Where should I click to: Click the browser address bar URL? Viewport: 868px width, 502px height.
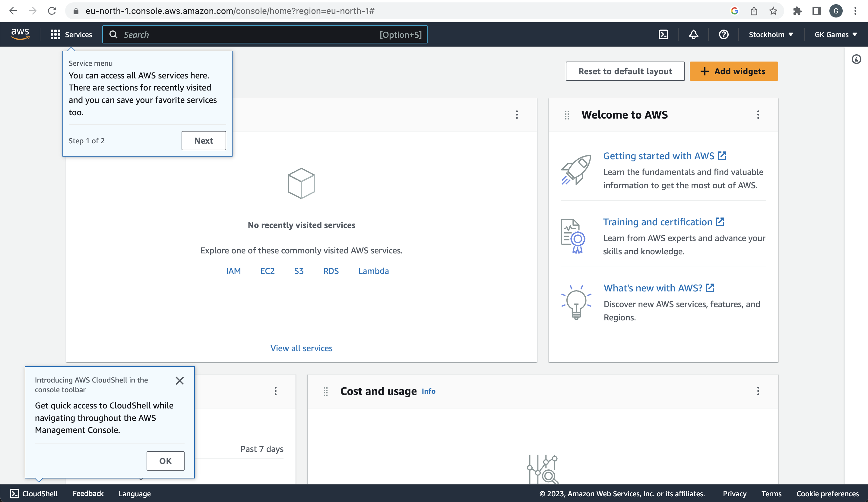(230, 11)
